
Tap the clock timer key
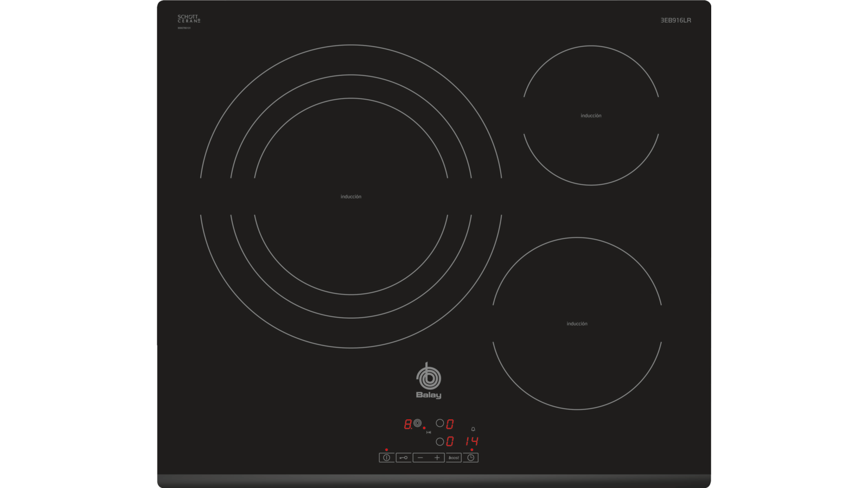[470, 458]
